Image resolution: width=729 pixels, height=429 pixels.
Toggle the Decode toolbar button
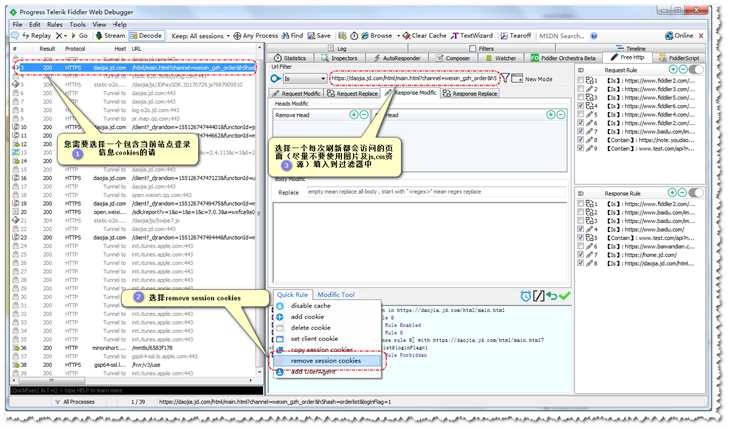click(146, 35)
